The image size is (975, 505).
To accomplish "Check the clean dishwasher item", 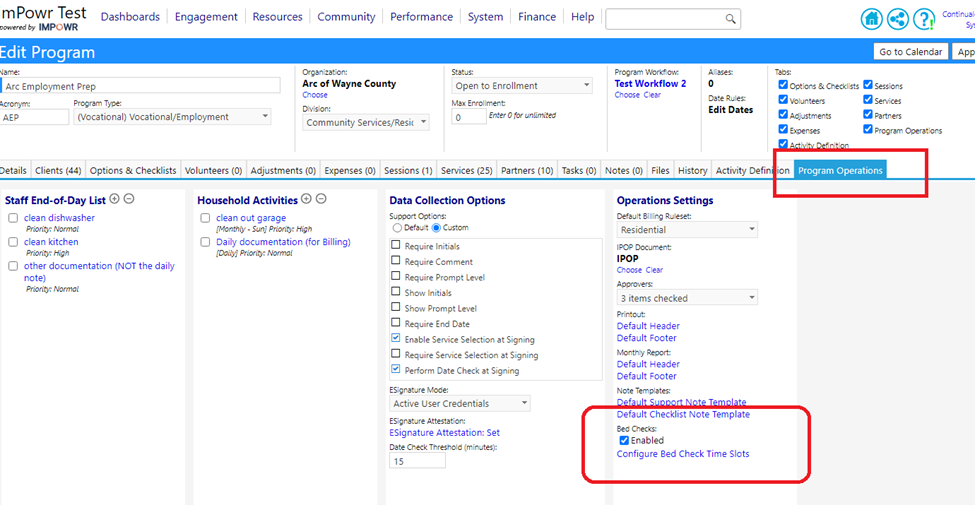I will [x=13, y=218].
